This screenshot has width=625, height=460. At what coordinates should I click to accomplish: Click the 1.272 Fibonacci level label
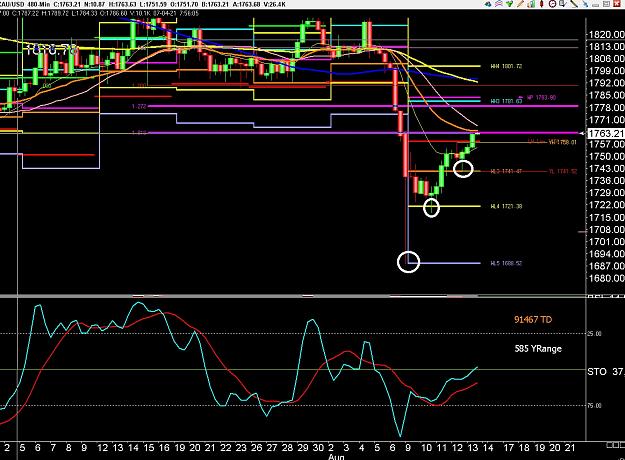[x=139, y=106]
